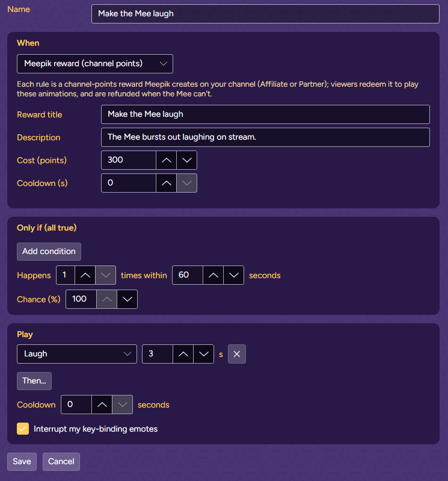This screenshot has width=448, height=481.
Task: Increase the times within seconds value
Action: 213,275
